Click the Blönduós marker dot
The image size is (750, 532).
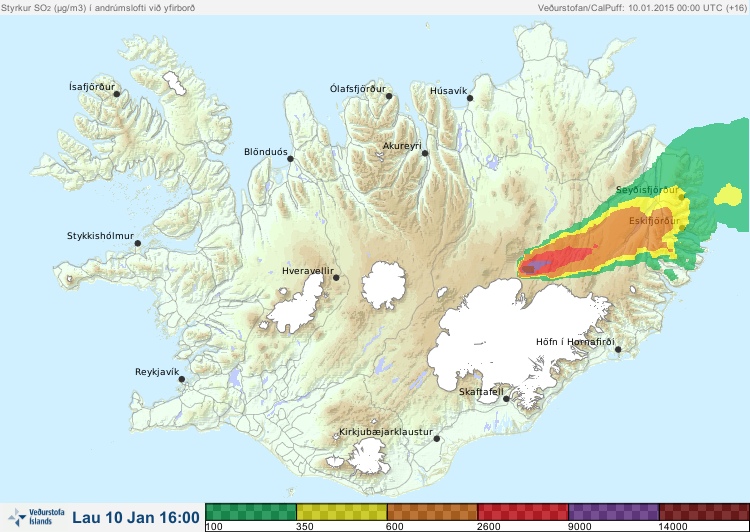coord(290,159)
